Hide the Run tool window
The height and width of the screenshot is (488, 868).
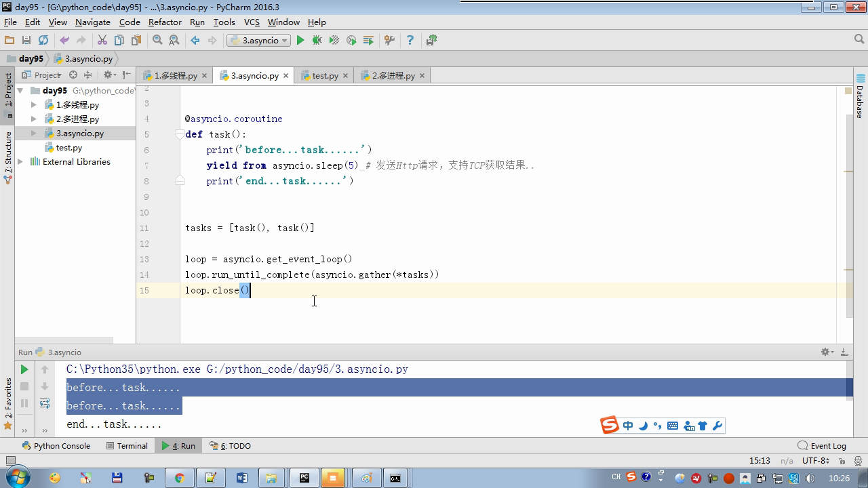844,352
